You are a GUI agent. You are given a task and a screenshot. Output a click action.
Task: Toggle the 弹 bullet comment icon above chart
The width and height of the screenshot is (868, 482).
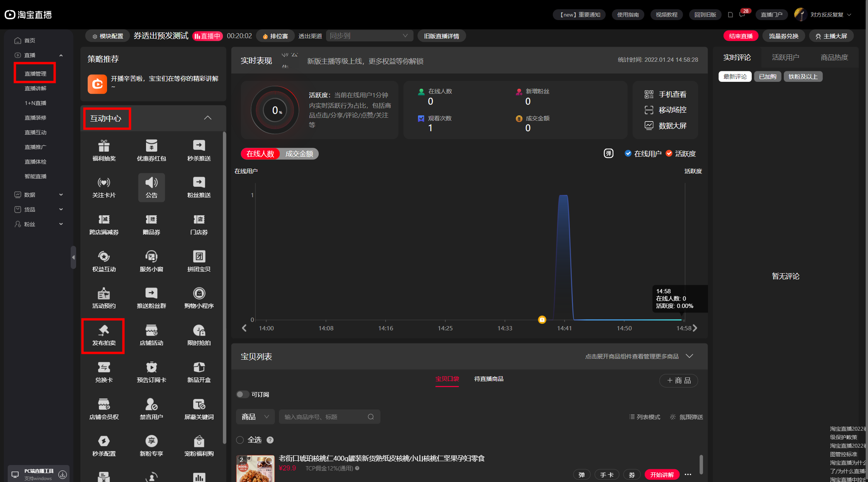(608, 154)
